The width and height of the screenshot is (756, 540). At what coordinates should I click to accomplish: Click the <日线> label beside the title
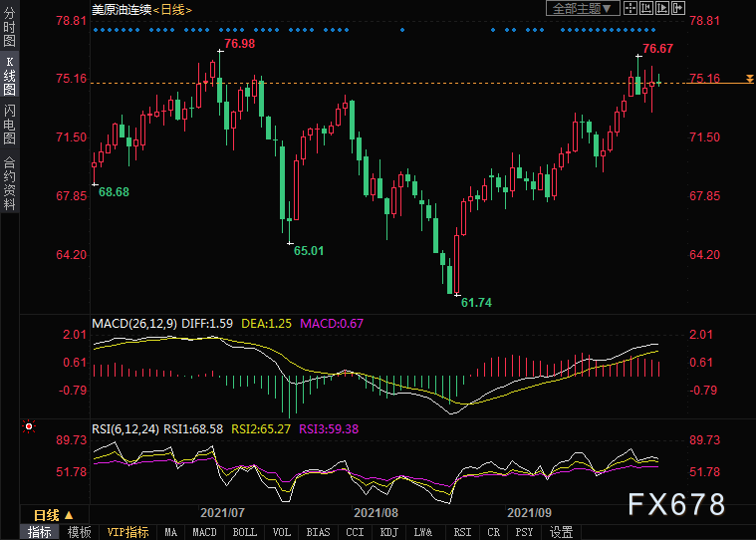tap(172, 9)
